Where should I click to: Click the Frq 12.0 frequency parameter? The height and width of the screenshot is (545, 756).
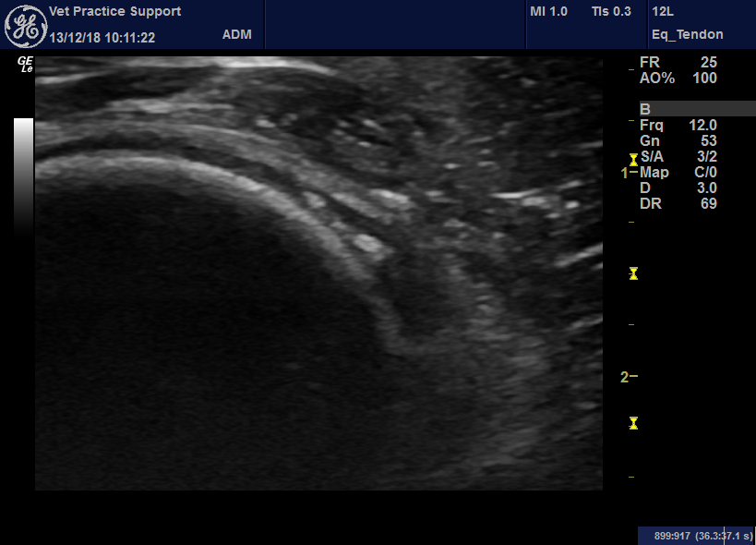coord(678,126)
